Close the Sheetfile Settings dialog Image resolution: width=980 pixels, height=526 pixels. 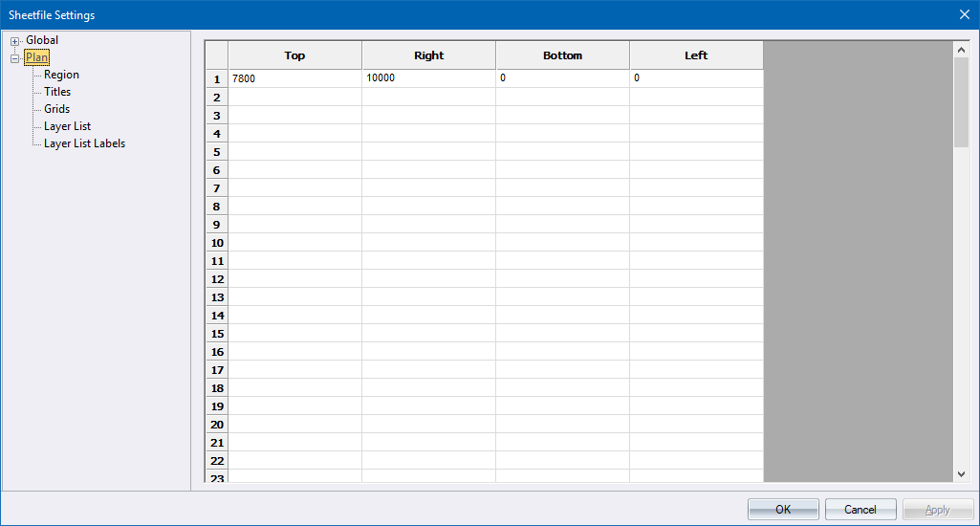[x=964, y=14]
